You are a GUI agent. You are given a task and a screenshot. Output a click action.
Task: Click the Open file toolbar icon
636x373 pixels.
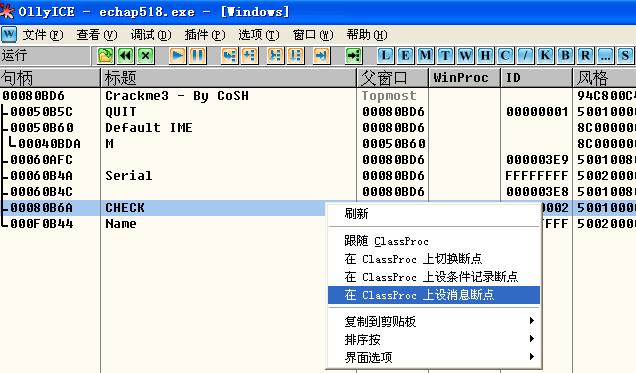tap(105, 56)
